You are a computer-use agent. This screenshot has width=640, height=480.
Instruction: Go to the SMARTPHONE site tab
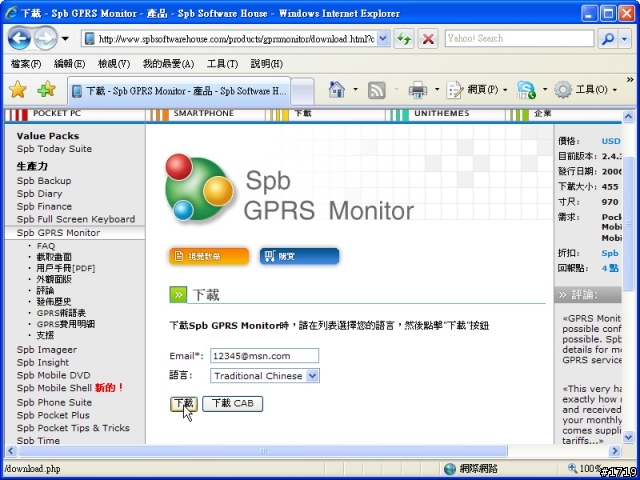click(x=206, y=114)
